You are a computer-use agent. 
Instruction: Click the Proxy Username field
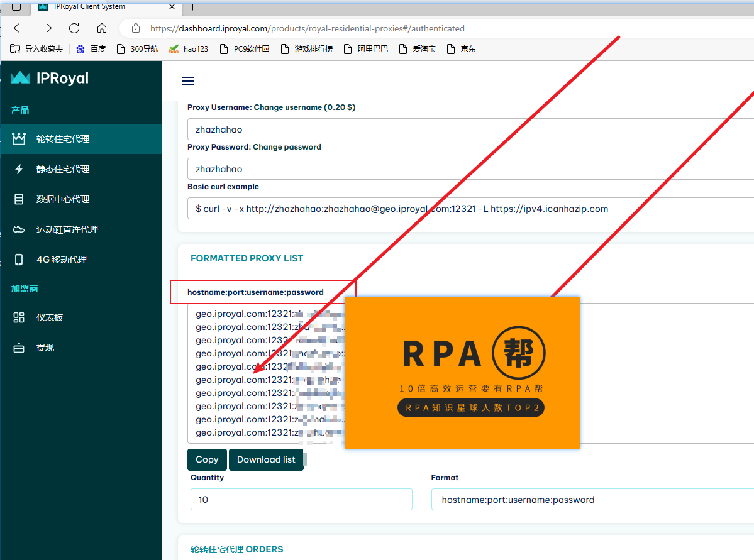(x=470, y=129)
